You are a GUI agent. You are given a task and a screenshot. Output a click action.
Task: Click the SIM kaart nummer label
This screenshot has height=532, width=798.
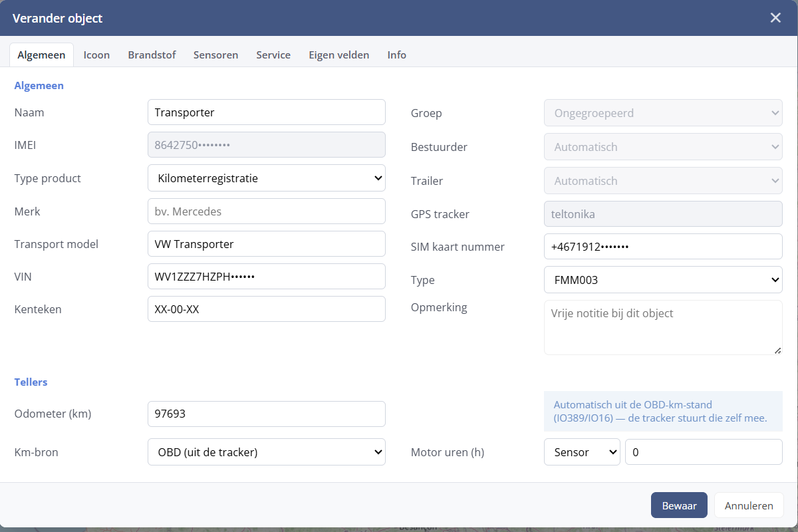click(x=458, y=247)
